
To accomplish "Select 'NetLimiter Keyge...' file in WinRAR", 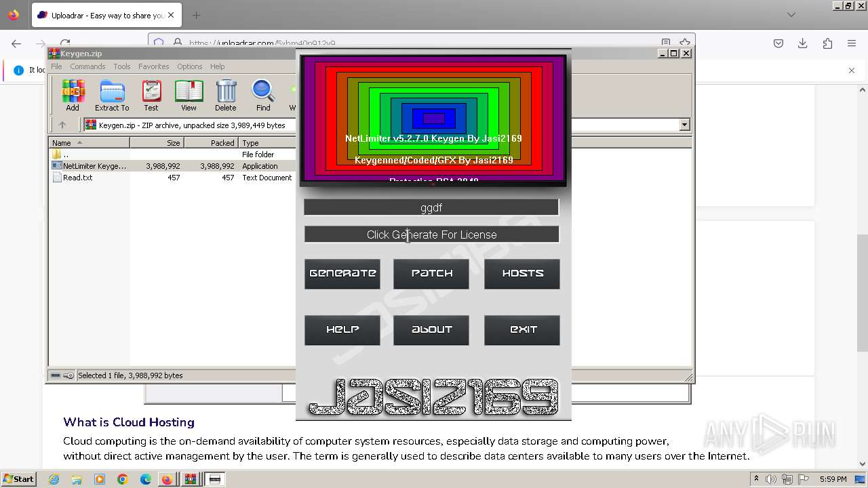I will 173,166.
